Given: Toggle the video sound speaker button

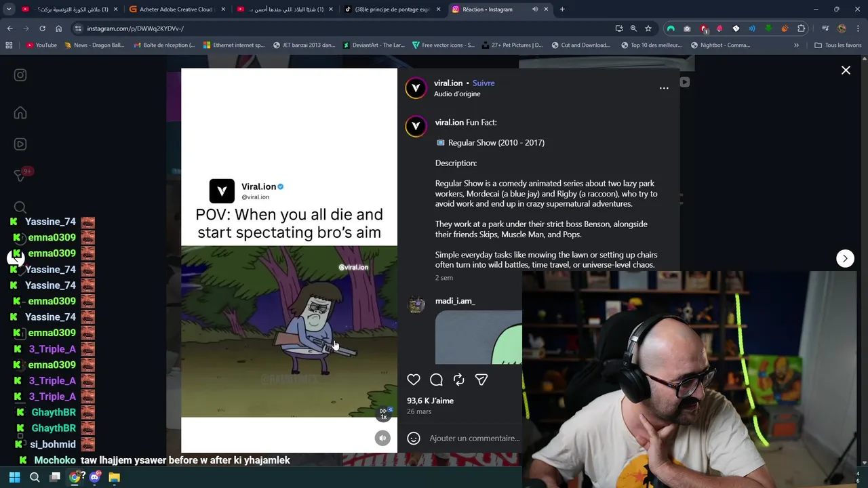Looking at the screenshot, I should click(382, 438).
